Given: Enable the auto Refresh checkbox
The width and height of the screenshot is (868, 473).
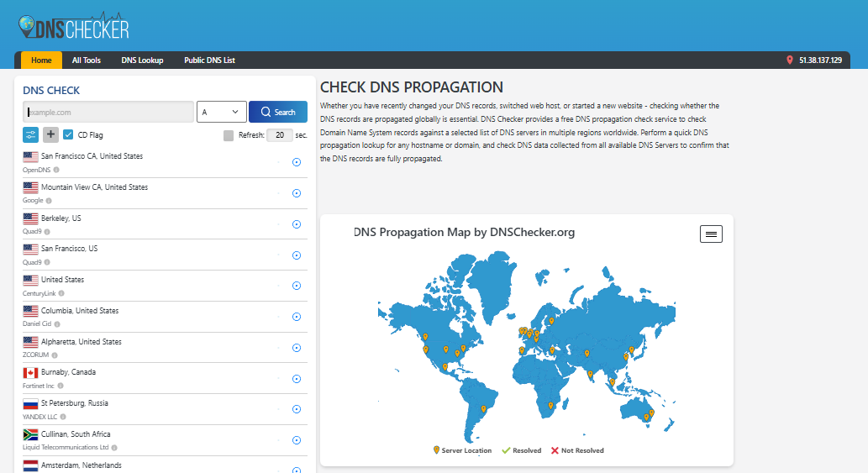Looking at the screenshot, I should point(228,135).
